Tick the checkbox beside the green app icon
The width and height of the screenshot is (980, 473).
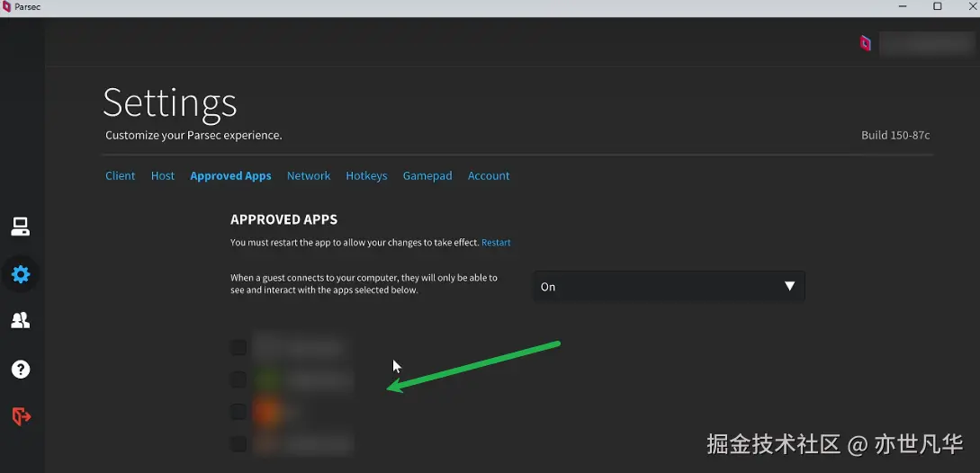click(238, 379)
